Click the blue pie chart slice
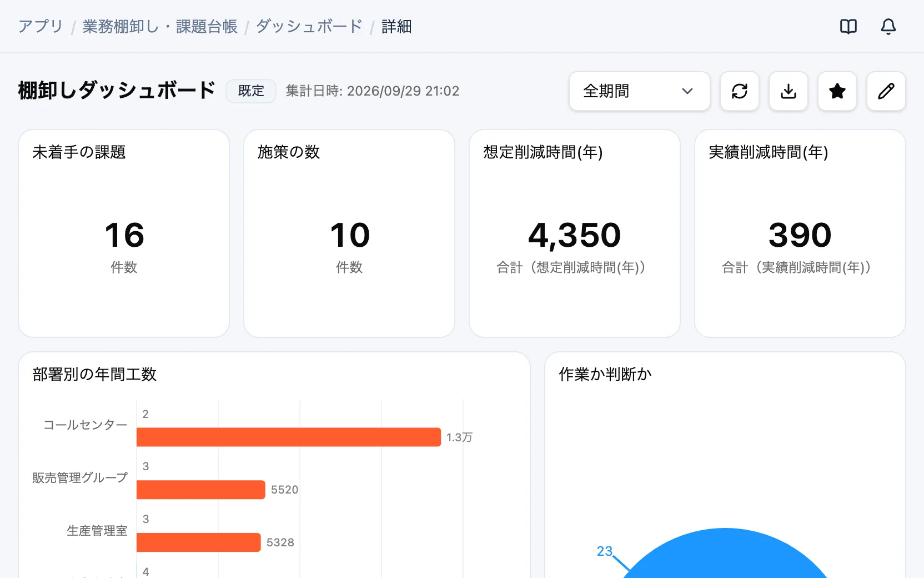Screen dimensions: 924x578 point(725,553)
